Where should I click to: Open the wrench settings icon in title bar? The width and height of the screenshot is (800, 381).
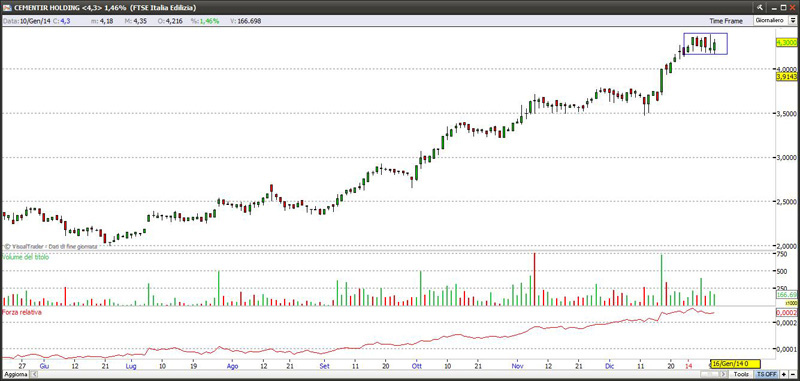760,7
